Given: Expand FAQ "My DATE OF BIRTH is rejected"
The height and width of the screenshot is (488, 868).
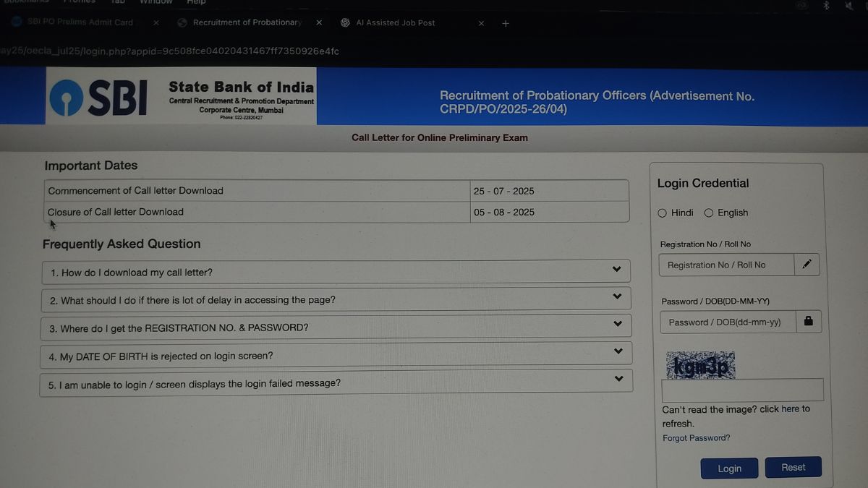Looking at the screenshot, I should pos(336,355).
